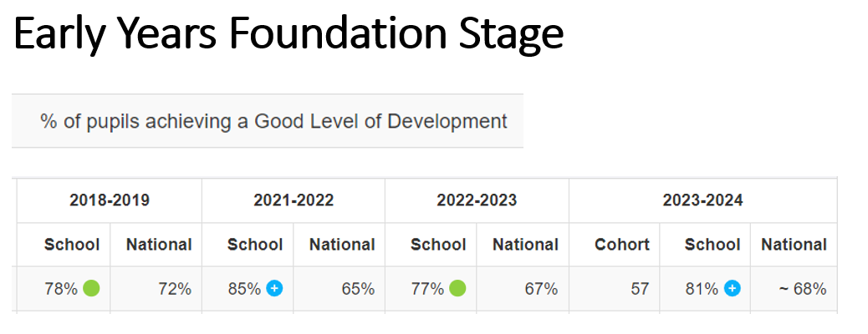
Task: Click green circle beside 77% school value
Action: pos(457,289)
